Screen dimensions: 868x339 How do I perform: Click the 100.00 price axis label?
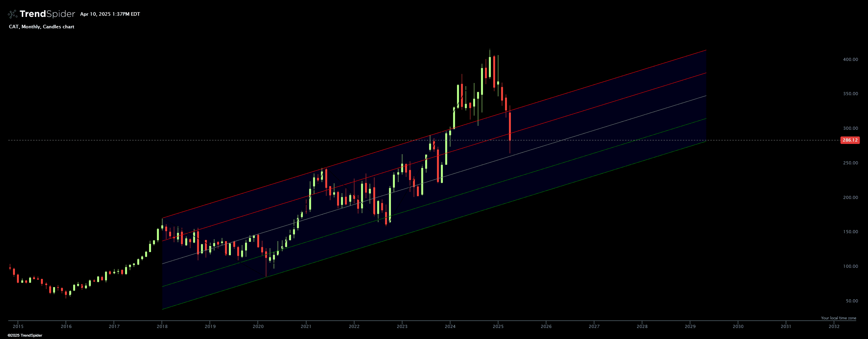(x=850, y=266)
